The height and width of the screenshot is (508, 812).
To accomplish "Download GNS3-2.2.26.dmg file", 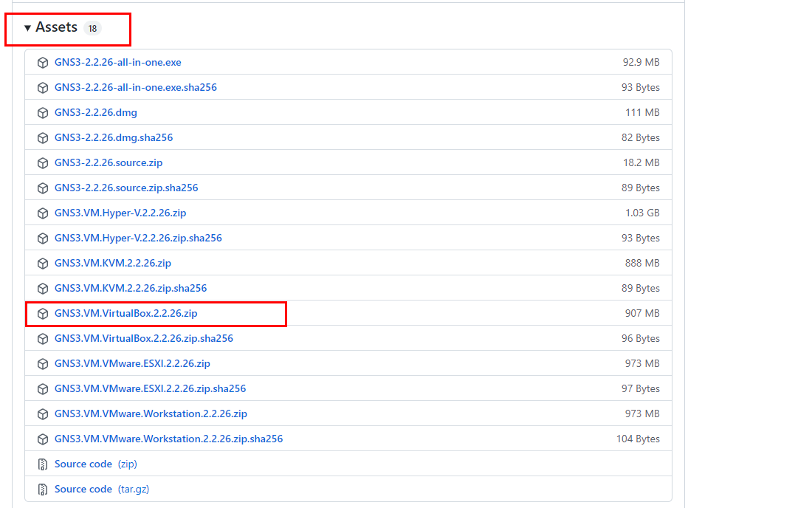I will point(96,112).
